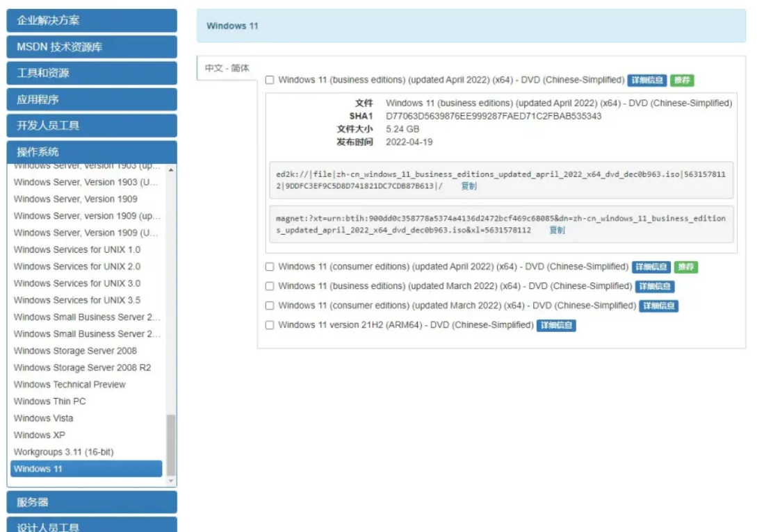The width and height of the screenshot is (757, 532).
Task: Check Windows 11 consumer editions April 2022 checkbox
Action: point(270,267)
